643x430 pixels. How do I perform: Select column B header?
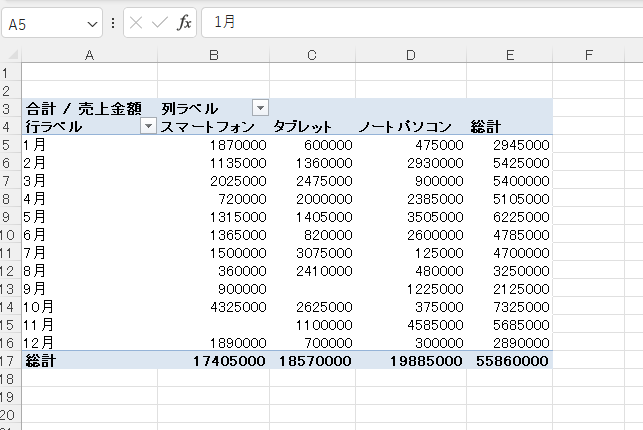214,55
